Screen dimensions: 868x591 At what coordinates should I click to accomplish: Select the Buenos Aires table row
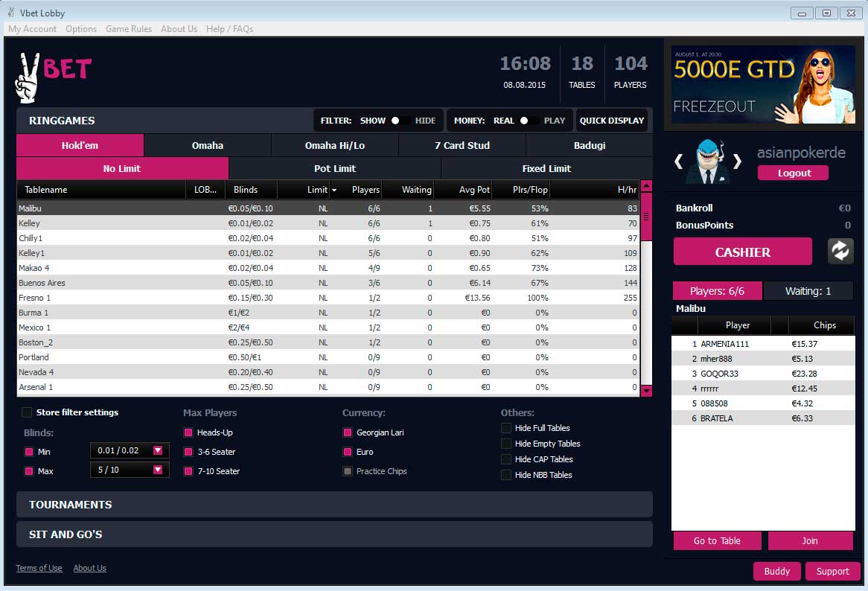[x=328, y=283]
